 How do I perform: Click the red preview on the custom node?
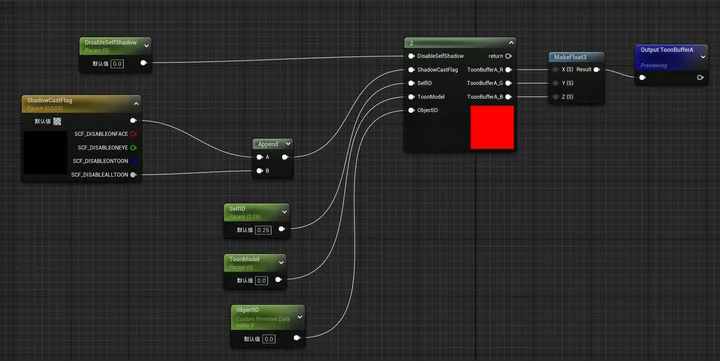click(492, 127)
